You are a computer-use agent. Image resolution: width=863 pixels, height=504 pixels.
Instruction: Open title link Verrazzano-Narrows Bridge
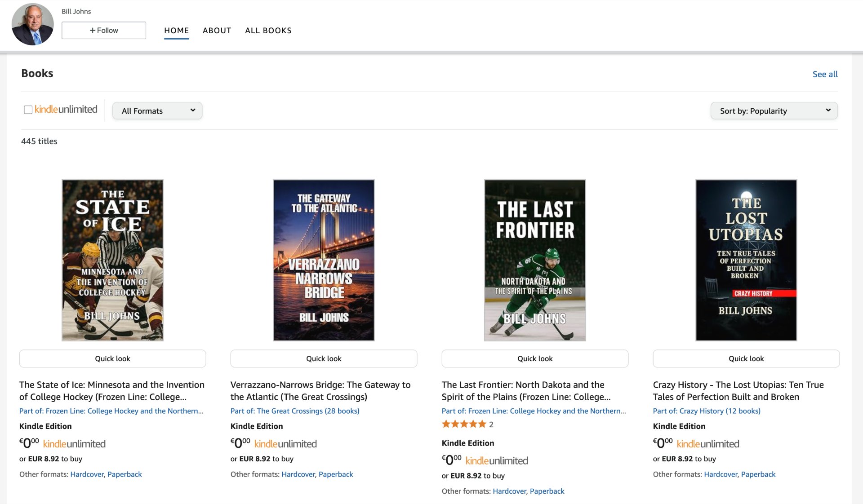coord(320,391)
